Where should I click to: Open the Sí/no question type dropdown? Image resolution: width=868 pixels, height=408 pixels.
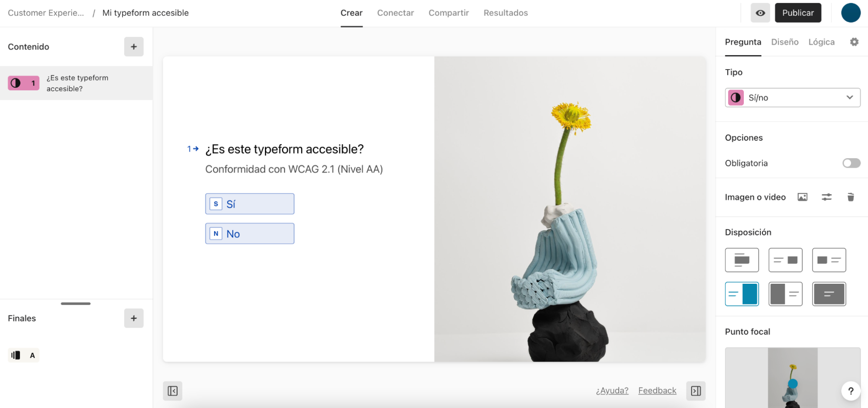tap(792, 97)
